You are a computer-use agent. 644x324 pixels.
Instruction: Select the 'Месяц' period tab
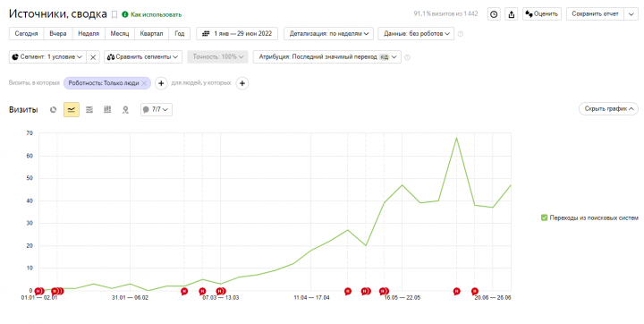click(120, 34)
